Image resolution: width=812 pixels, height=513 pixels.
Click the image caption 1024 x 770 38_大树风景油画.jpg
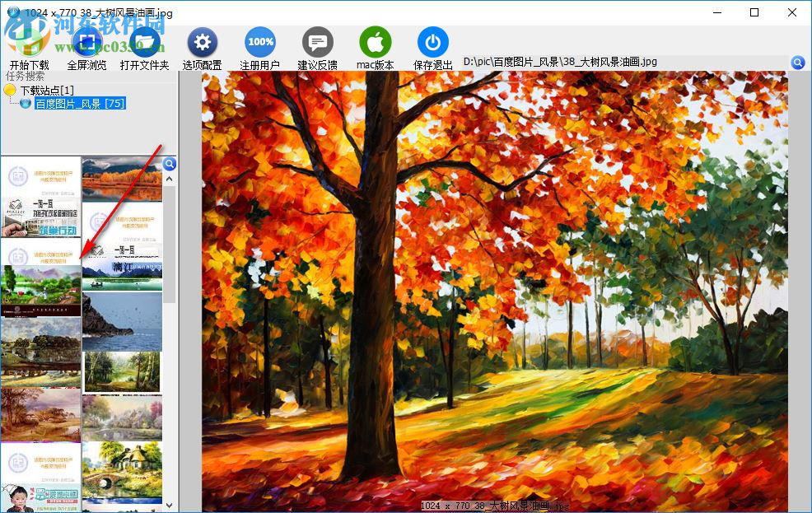(x=495, y=506)
